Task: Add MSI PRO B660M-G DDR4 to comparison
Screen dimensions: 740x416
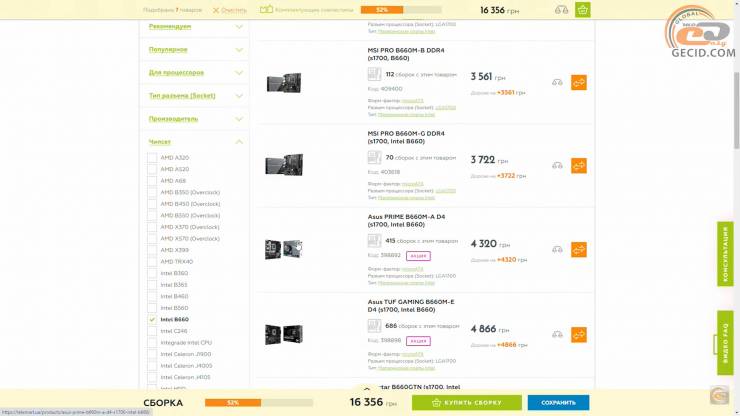Action: pos(557,166)
